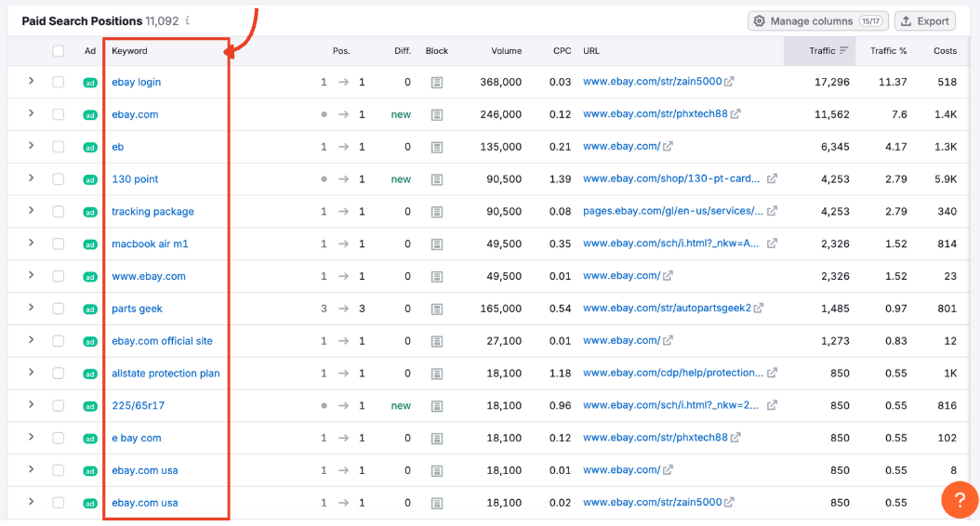Sort by the Keyword column header

(x=129, y=51)
